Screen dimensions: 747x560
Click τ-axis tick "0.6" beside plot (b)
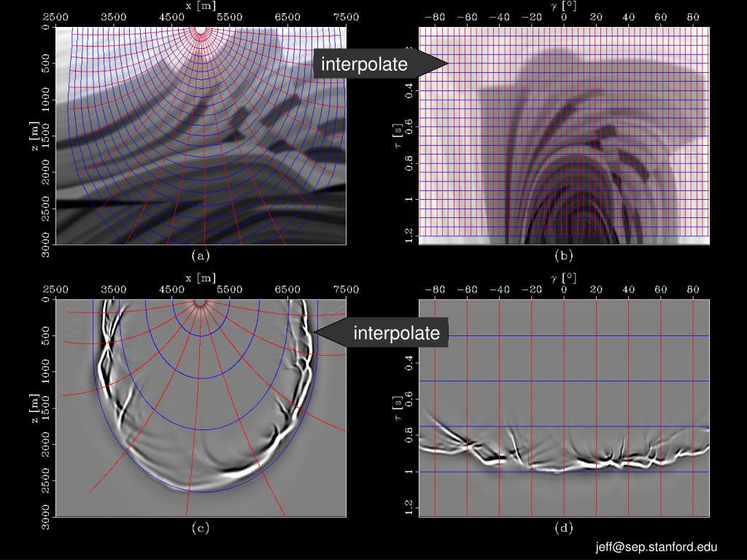[x=409, y=127]
